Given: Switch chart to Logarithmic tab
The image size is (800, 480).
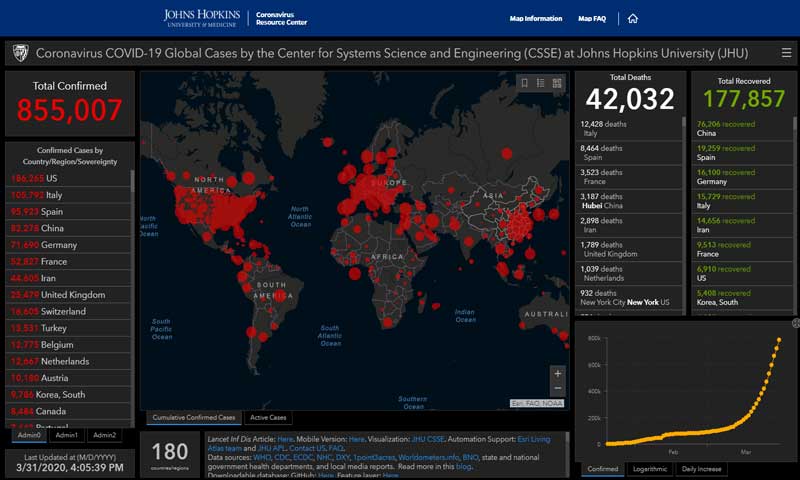Looking at the screenshot, I should pos(649,469).
